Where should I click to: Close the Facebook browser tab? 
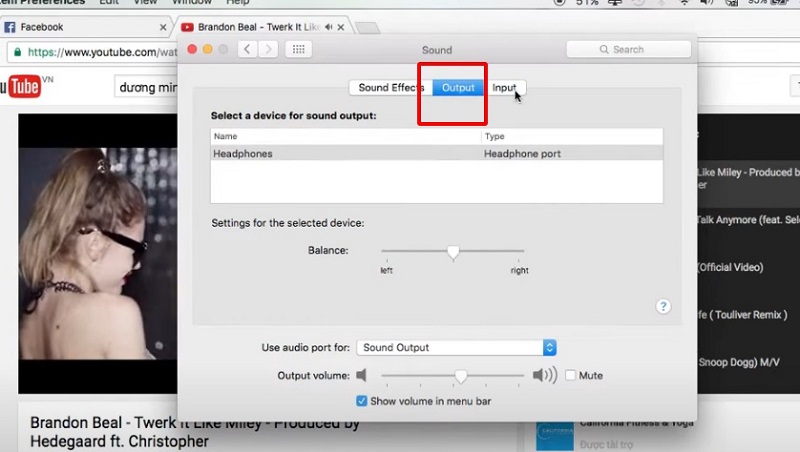163,28
